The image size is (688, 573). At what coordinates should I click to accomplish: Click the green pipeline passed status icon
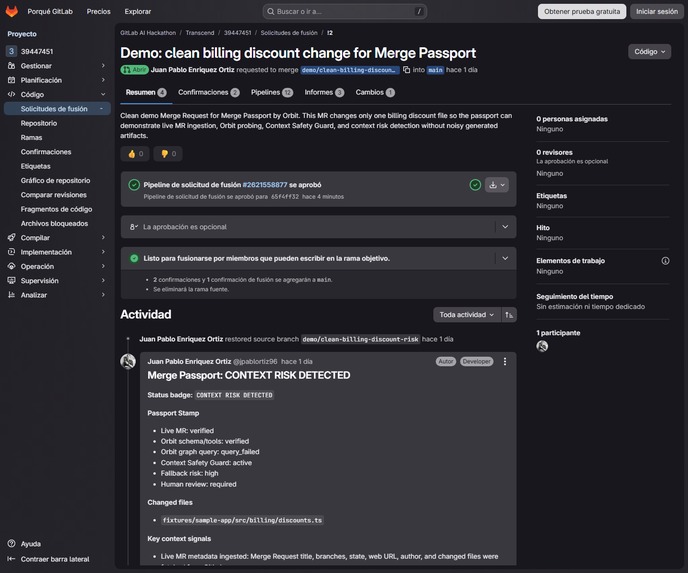[x=134, y=185]
